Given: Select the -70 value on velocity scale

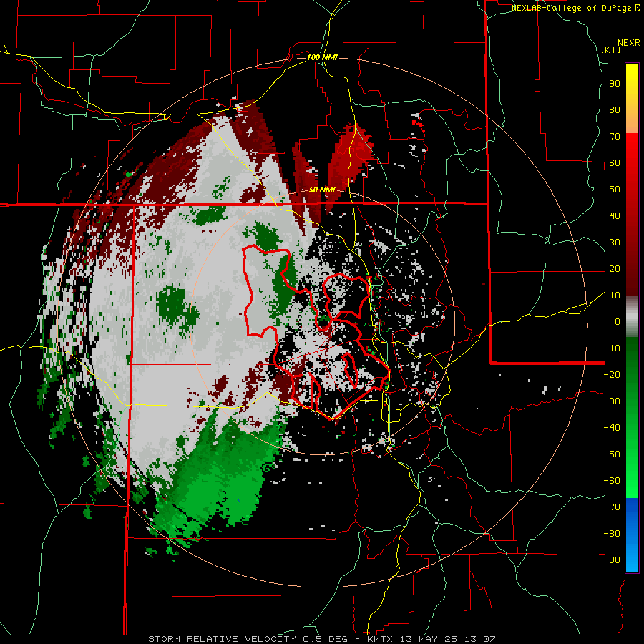Looking at the screenshot, I should point(612,507).
